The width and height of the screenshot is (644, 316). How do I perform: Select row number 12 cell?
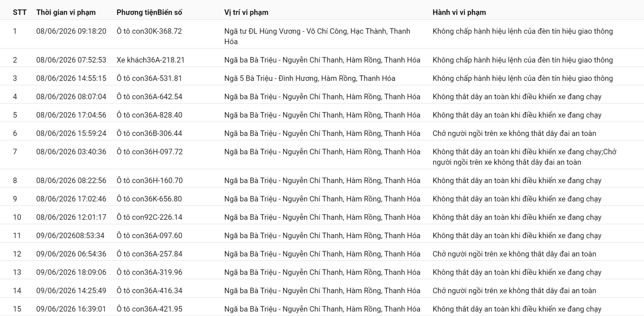17,254
